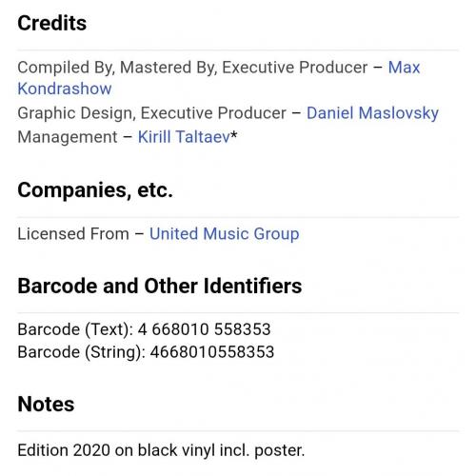
Task: Click the 'Max' link text ending first credits line
Action: point(404,68)
